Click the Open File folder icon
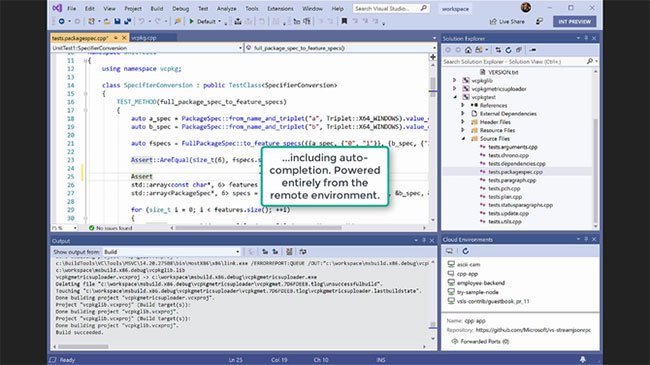Viewport: 650px width, 365px height. (107, 21)
